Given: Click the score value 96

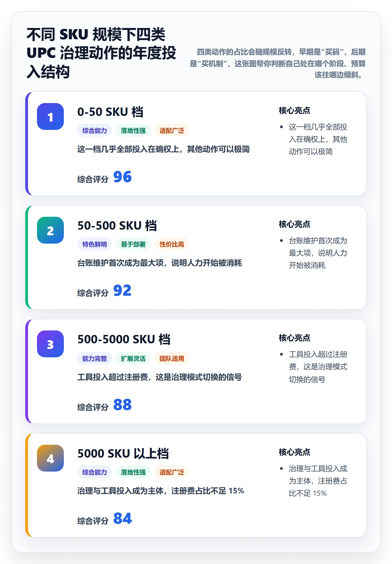Looking at the screenshot, I should (x=122, y=177).
